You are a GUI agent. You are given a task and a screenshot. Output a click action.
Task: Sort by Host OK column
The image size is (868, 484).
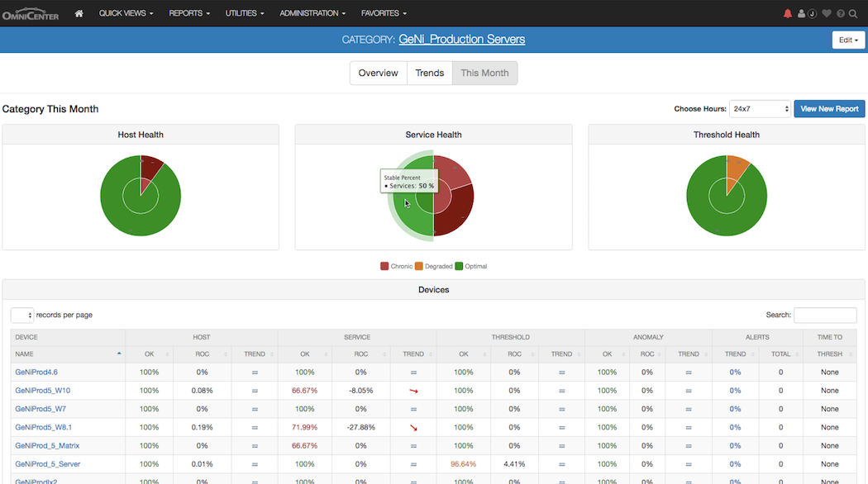coord(149,354)
